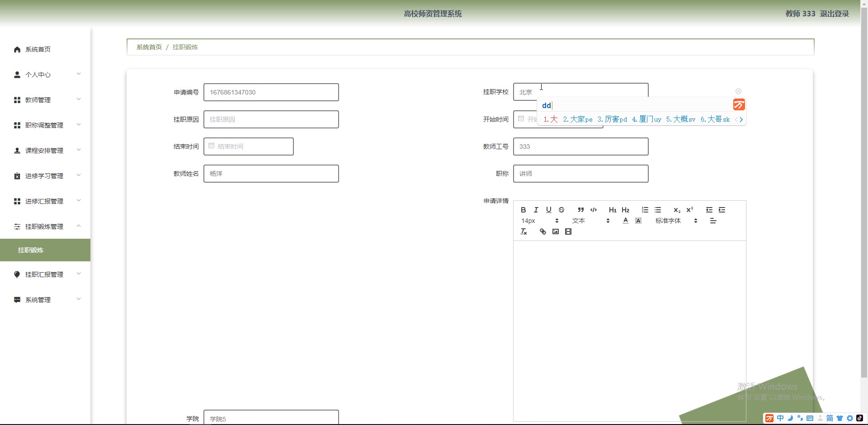Click the 系统首页 breadcrumb link
This screenshot has width=868, height=425.
click(149, 47)
